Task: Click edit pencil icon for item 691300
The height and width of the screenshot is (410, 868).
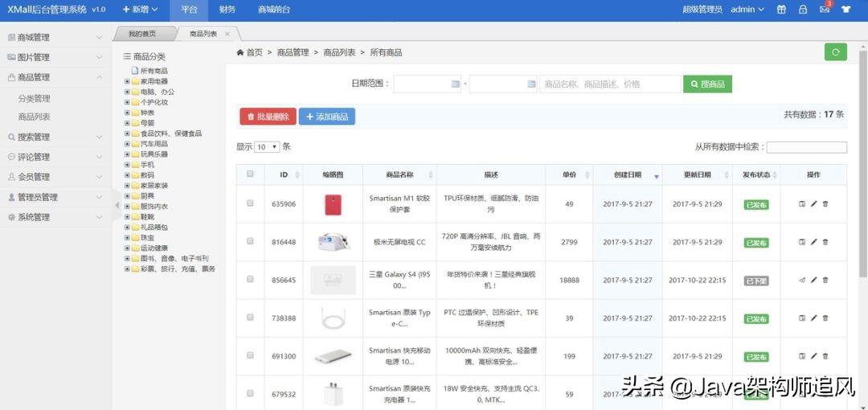Action: pyautogui.click(x=813, y=356)
